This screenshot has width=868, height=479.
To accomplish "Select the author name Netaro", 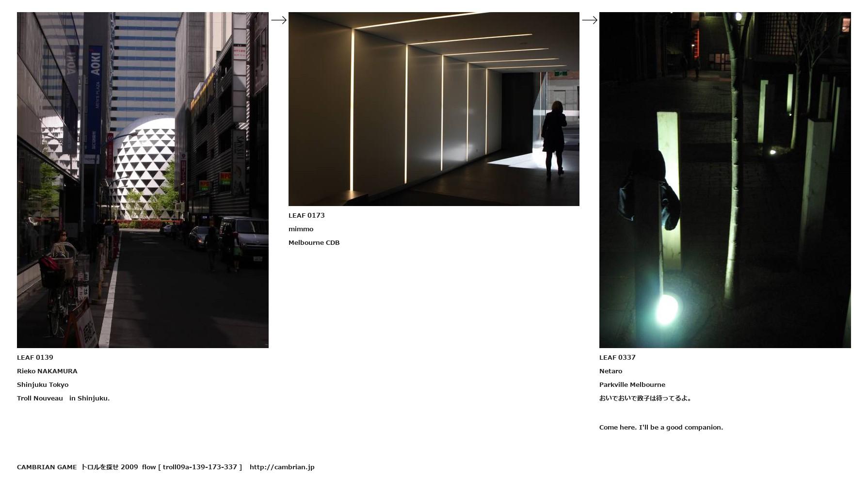I will tap(611, 371).
